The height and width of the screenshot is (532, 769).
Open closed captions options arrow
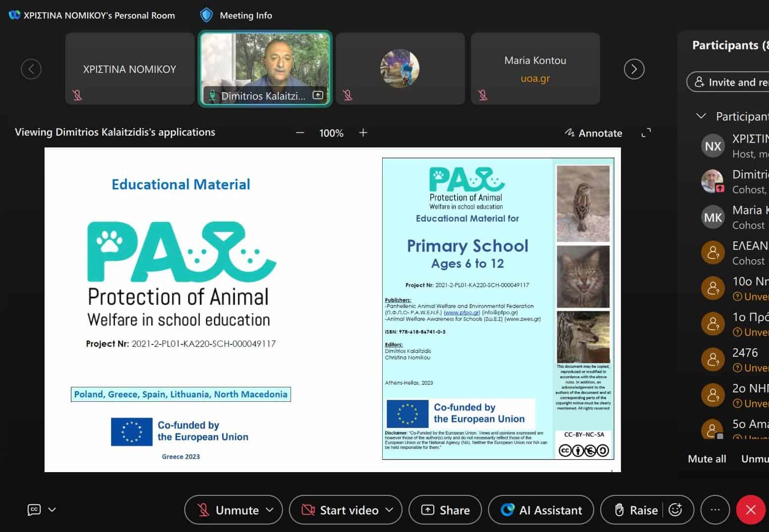(x=52, y=510)
